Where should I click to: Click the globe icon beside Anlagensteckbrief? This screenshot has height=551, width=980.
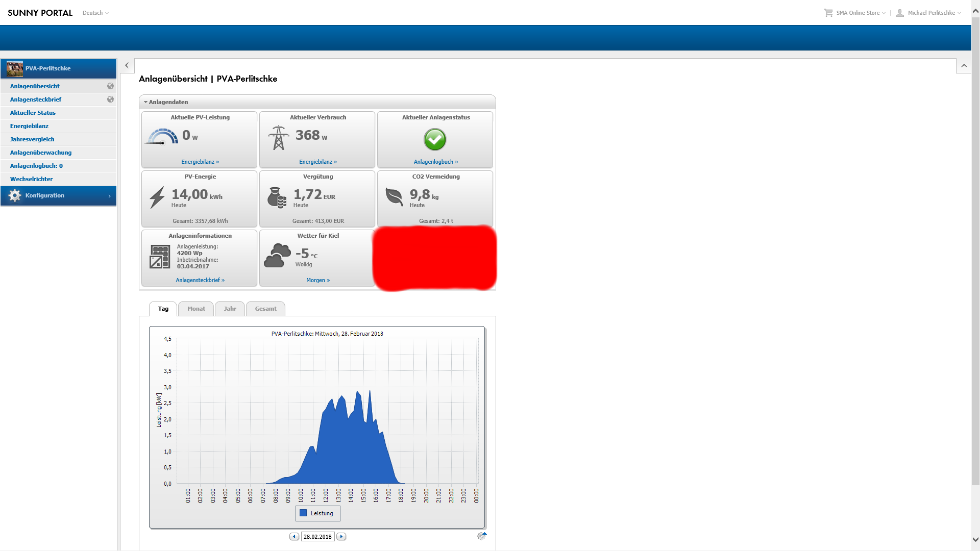point(110,99)
